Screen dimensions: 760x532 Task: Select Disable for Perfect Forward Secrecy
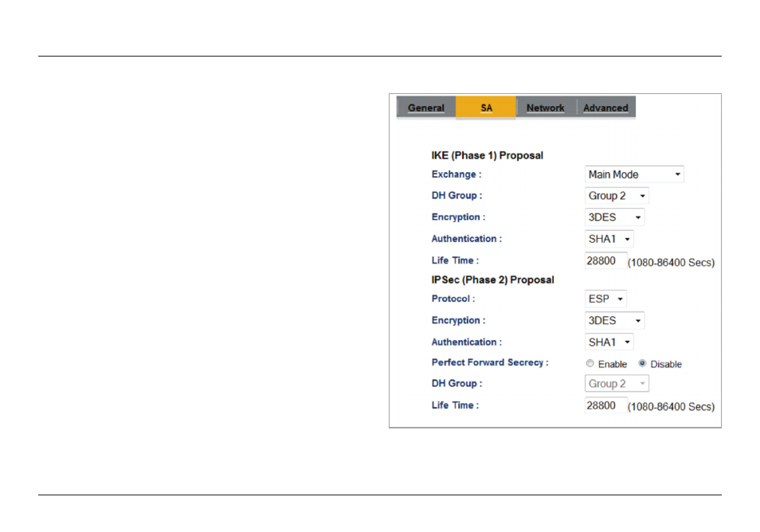[x=642, y=363]
